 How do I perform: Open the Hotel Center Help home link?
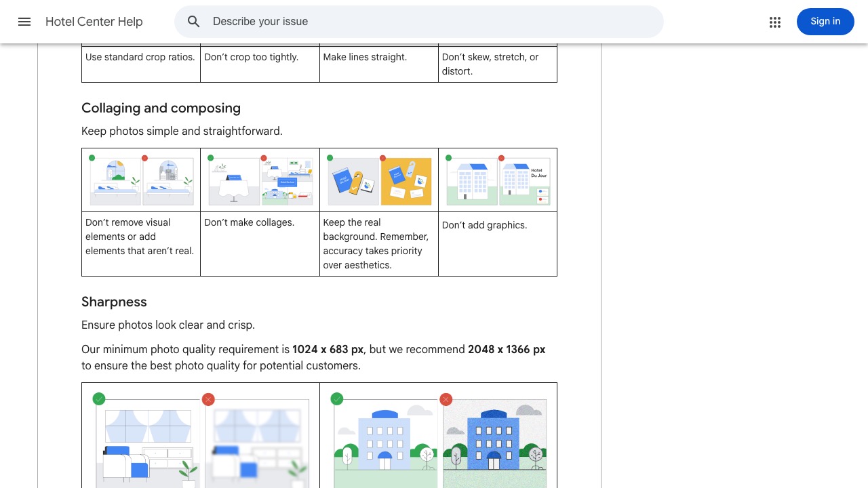point(94,22)
